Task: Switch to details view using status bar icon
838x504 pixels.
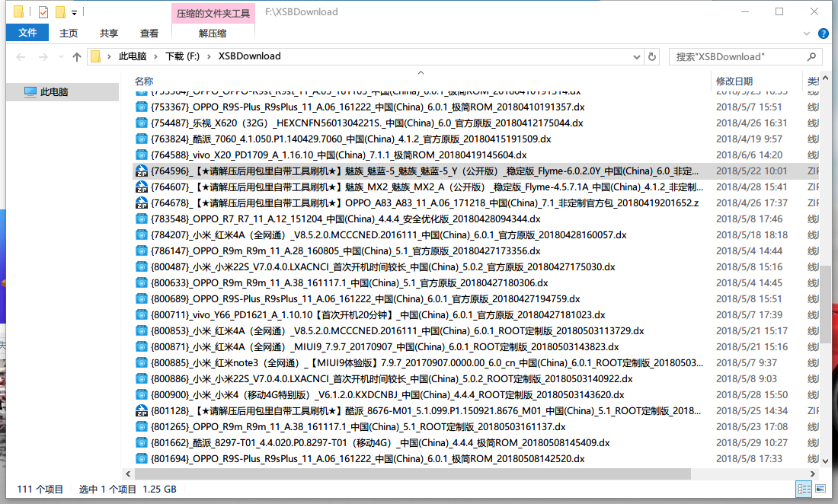Action: pyautogui.click(x=804, y=489)
